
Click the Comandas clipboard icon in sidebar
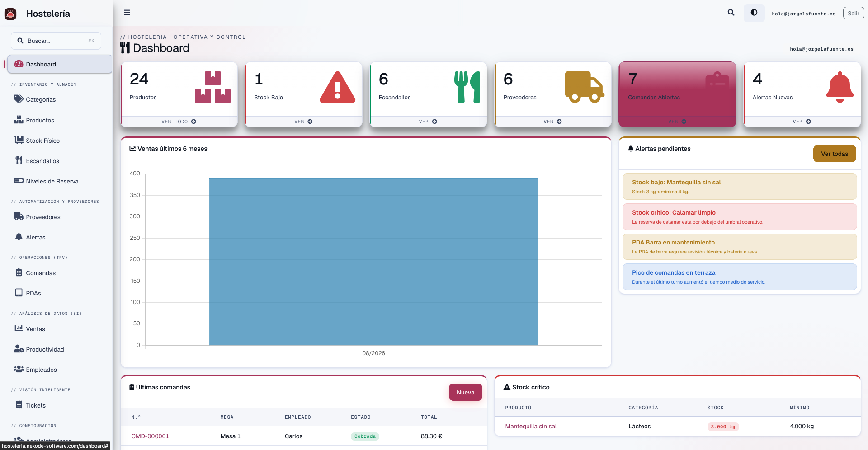tap(19, 272)
